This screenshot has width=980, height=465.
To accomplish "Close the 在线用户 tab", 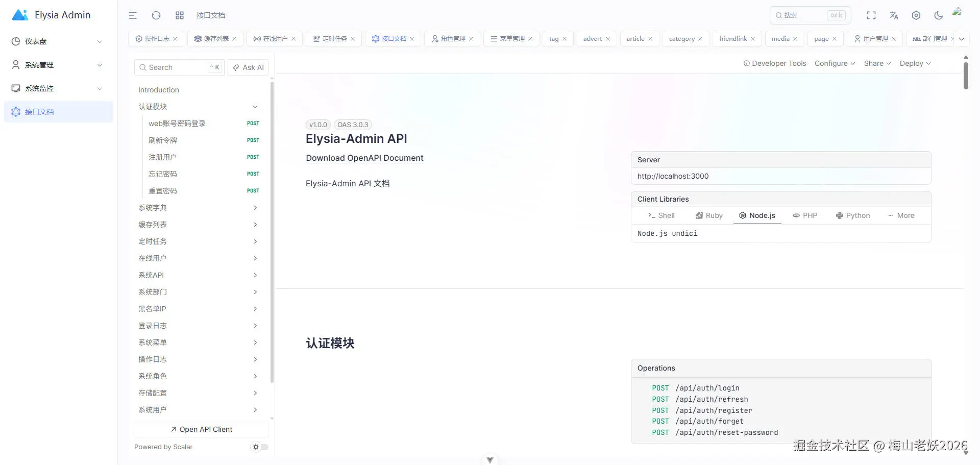I will click(x=293, y=39).
